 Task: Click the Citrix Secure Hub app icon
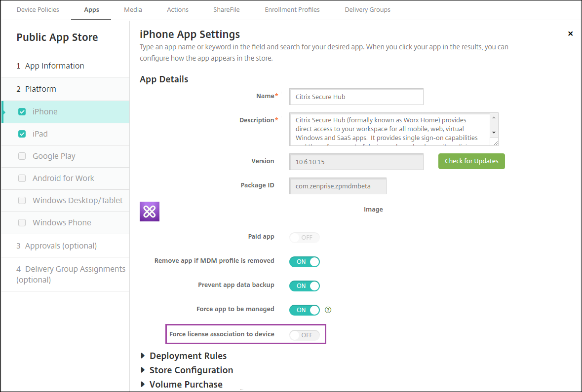[150, 212]
